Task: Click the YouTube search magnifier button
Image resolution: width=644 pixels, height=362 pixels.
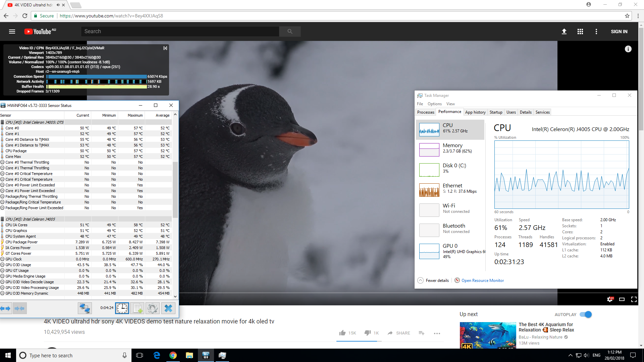Action: click(x=290, y=32)
